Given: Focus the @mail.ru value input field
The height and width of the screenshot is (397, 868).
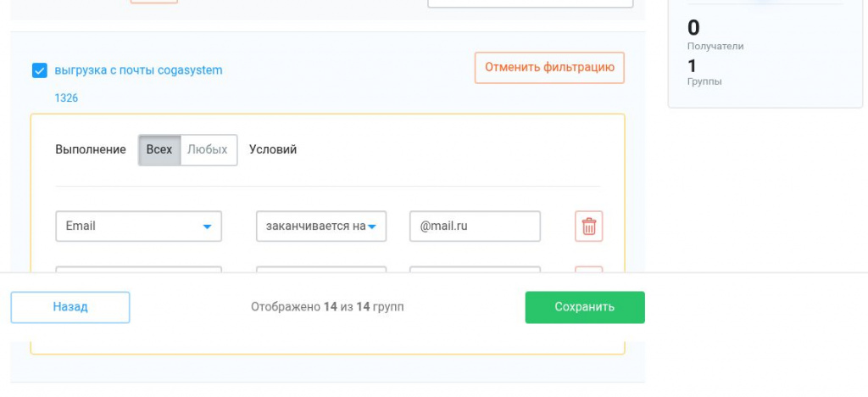Looking at the screenshot, I should tap(475, 226).
